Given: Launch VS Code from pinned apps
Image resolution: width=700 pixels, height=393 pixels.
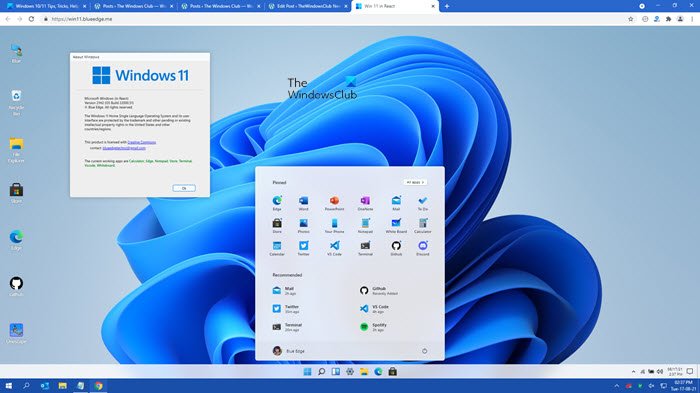Looking at the screenshot, I should tap(334, 248).
